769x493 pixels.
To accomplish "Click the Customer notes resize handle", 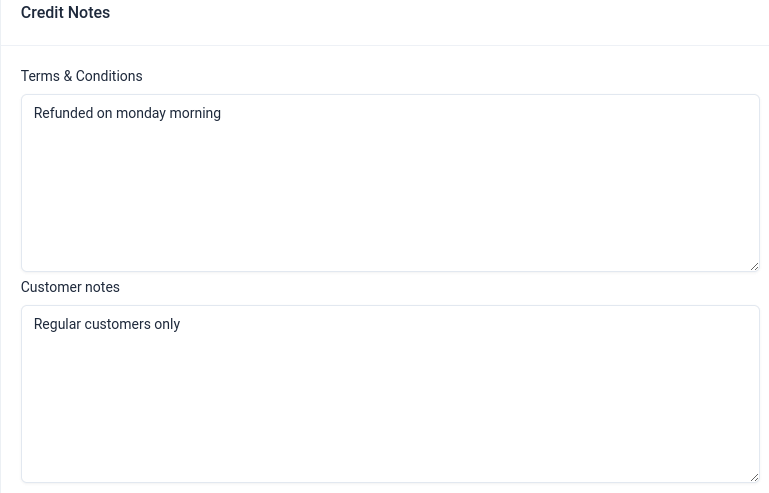I will pyautogui.click(x=754, y=477).
